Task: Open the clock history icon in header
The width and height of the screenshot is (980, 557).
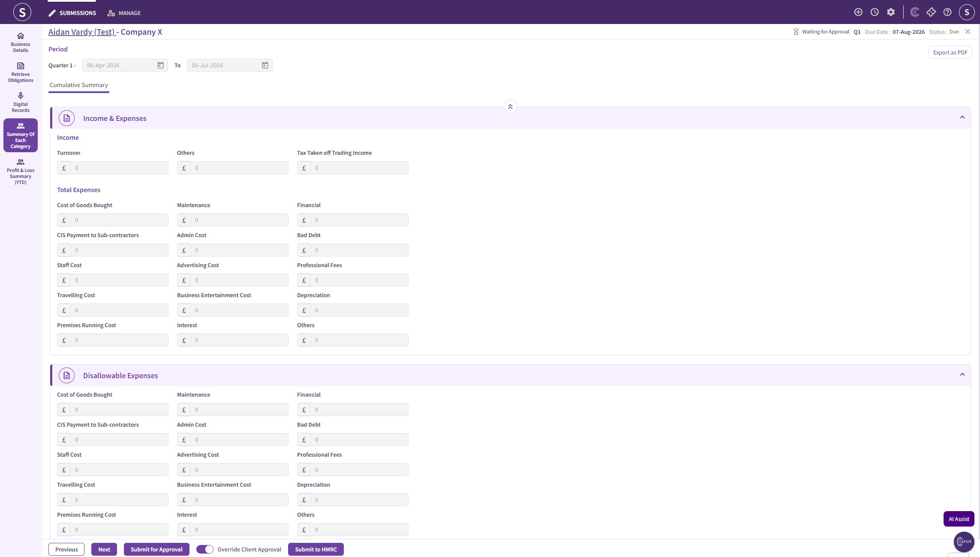Action: pyautogui.click(x=875, y=12)
